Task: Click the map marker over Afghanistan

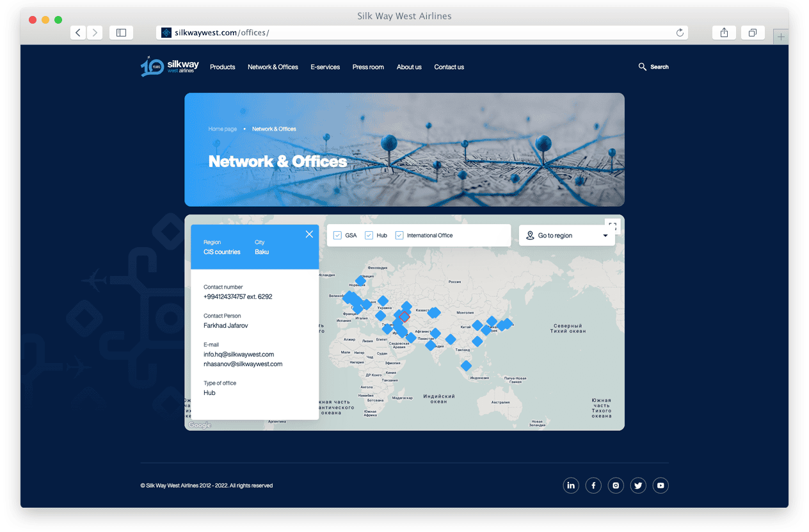Action: [x=436, y=333]
